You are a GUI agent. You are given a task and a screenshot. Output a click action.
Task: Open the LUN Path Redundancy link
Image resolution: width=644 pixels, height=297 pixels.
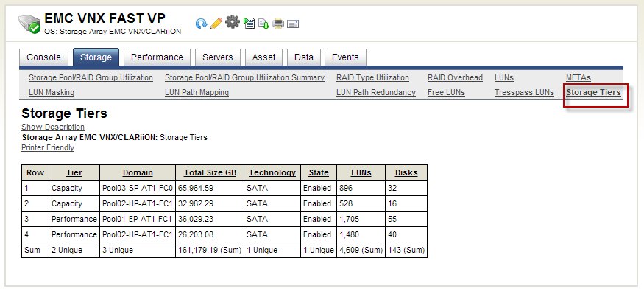376,93
